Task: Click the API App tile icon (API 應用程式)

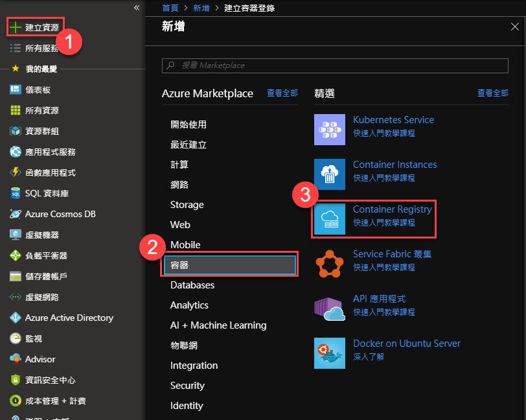Action: (330, 309)
